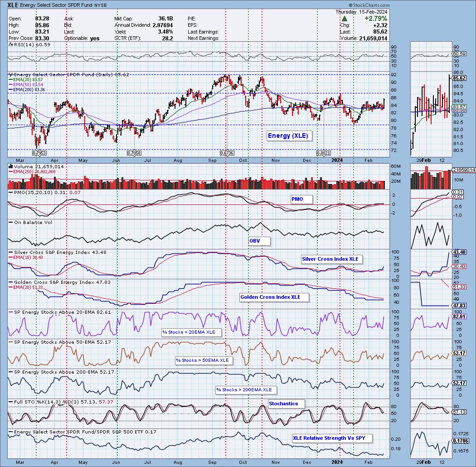
Task: Click the Yield value 3.48%
Action: (165, 32)
